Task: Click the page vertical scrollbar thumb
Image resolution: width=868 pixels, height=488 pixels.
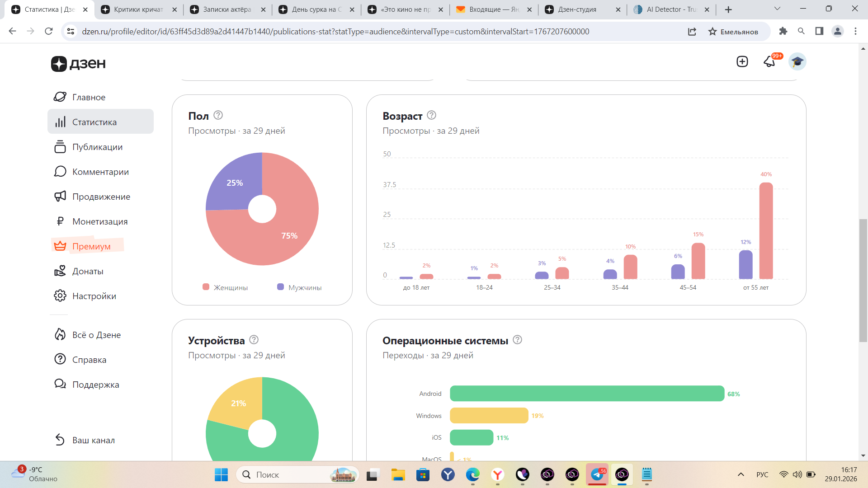Action: tap(863, 280)
